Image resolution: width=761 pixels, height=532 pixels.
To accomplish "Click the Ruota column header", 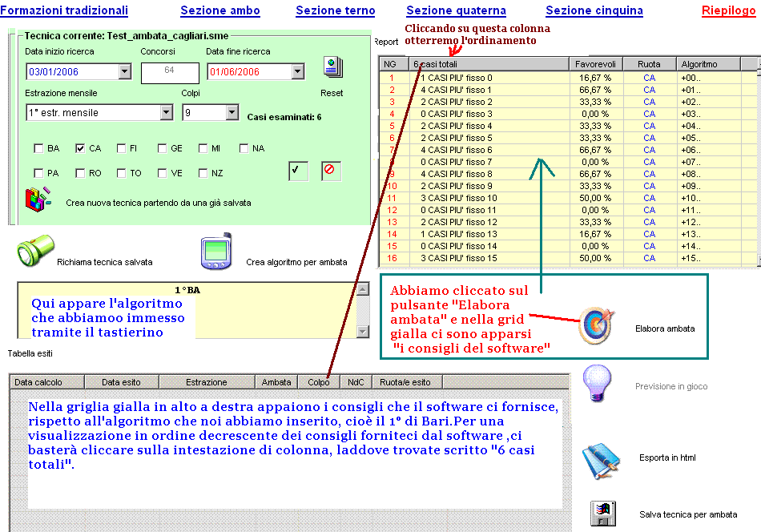I will click(x=649, y=64).
